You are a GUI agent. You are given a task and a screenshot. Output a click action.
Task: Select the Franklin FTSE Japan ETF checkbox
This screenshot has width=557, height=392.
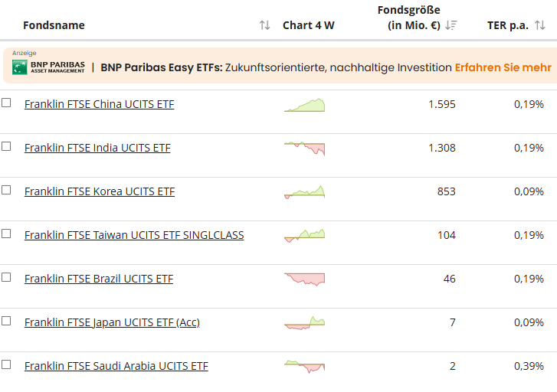click(x=6, y=321)
